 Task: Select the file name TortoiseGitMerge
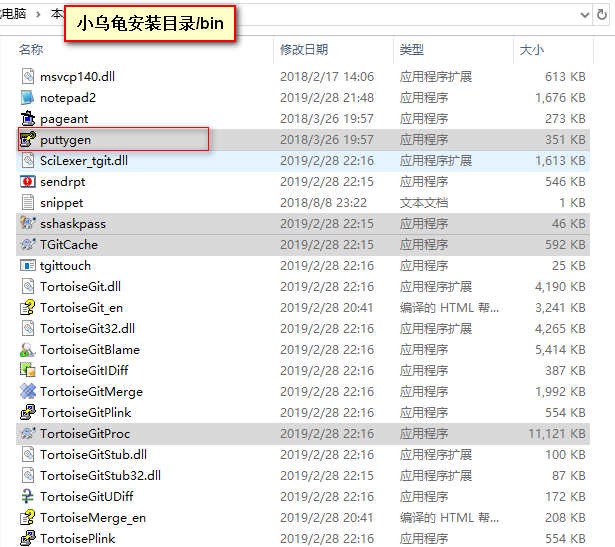(91, 392)
